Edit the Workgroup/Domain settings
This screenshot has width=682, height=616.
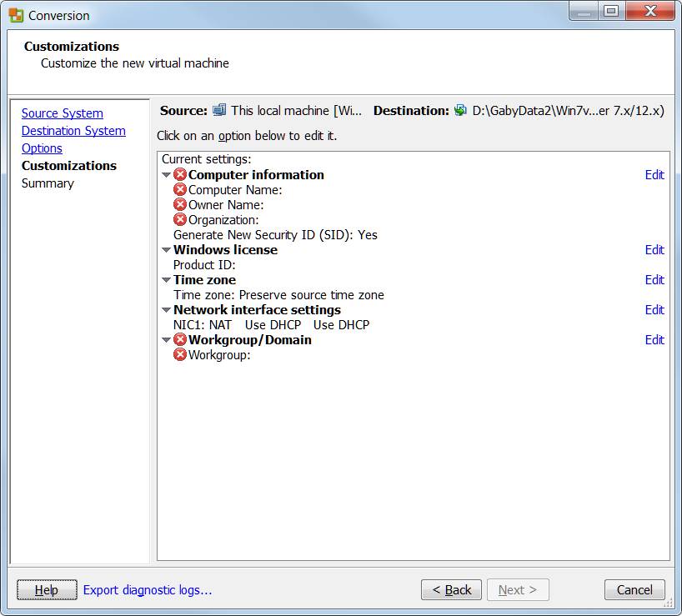(x=654, y=339)
